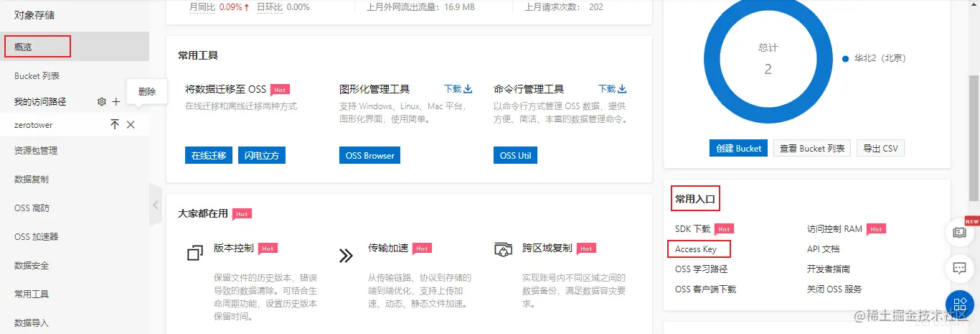980x334 pixels.
Task: Open the feedback chat bubble icon
Action: pos(960,269)
